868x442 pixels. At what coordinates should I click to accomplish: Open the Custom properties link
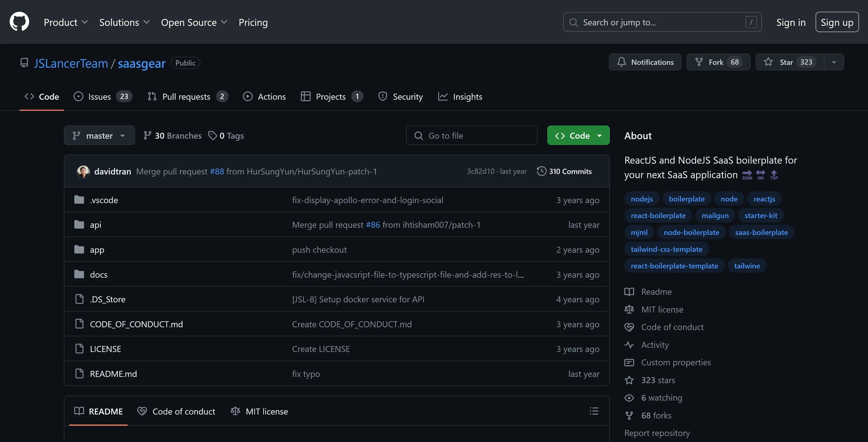click(668, 362)
